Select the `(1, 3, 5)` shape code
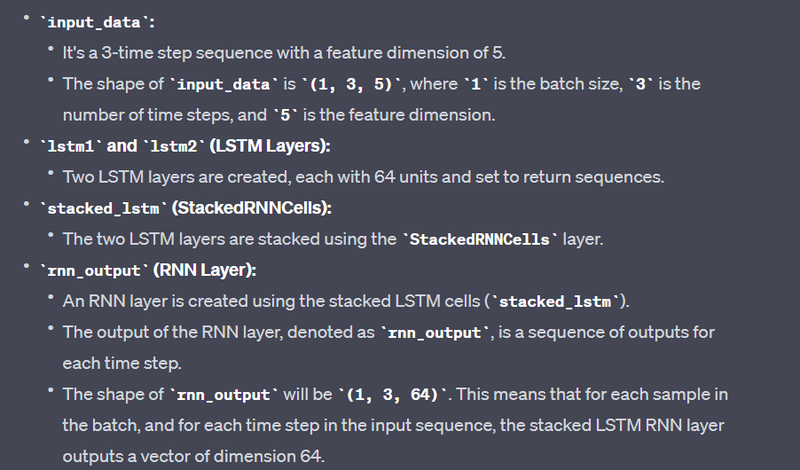Screen dimensions: 800x470 coord(352,84)
